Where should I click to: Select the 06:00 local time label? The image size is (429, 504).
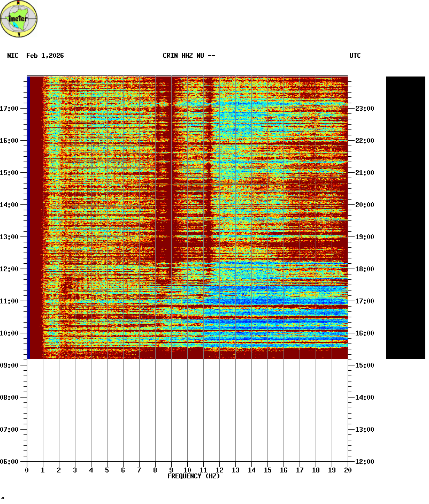10,462
